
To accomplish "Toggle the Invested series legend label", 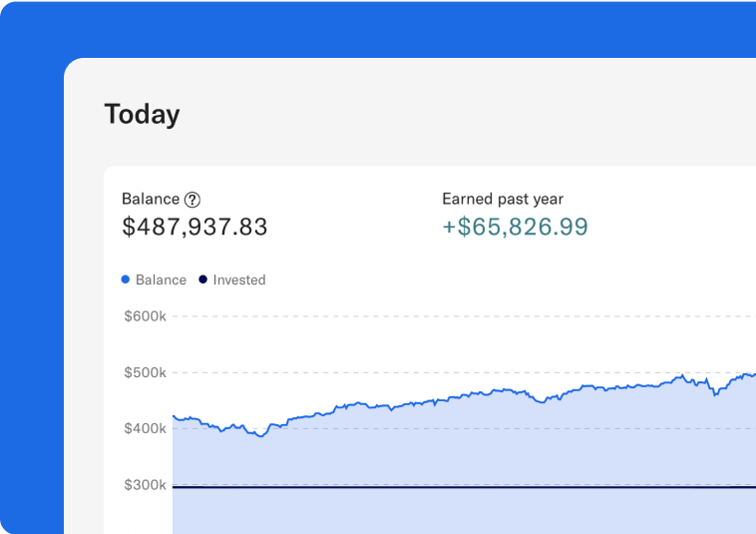I will coord(239,280).
